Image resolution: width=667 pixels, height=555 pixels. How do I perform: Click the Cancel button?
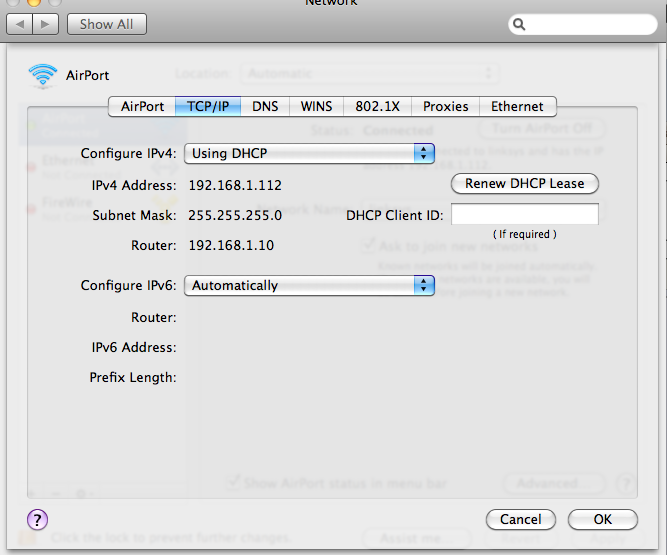(x=521, y=520)
